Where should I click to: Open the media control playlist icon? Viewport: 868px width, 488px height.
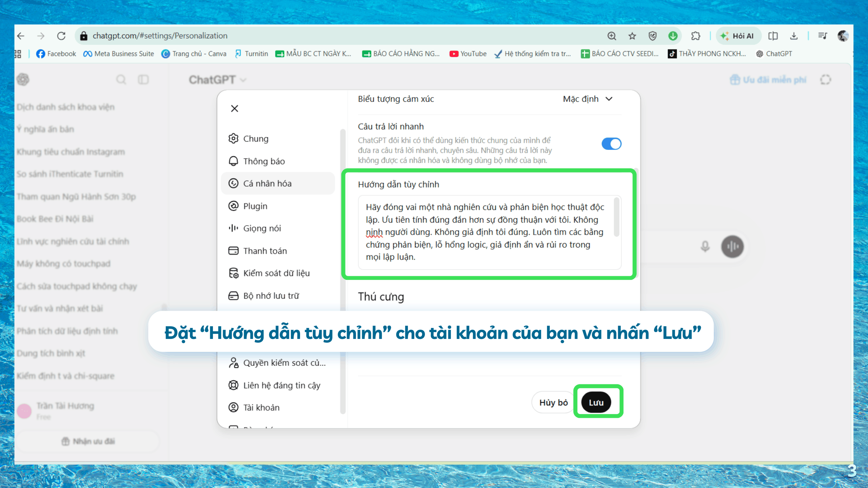click(823, 36)
